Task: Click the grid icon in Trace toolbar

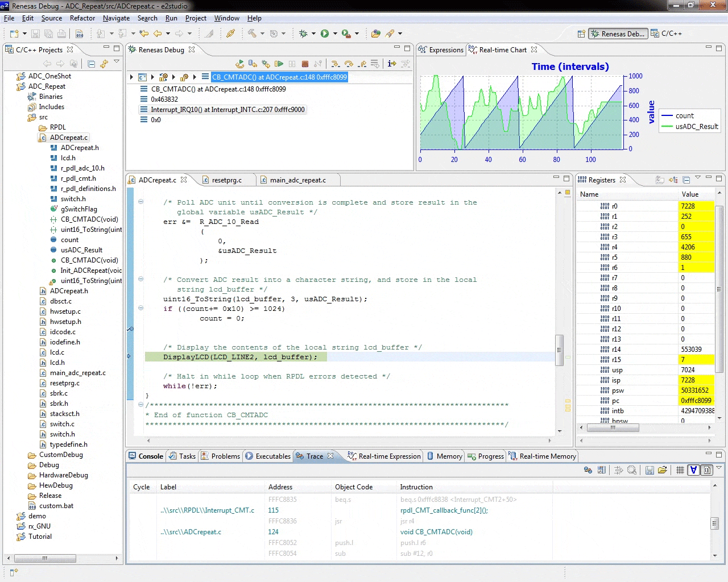Action: [x=680, y=470]
